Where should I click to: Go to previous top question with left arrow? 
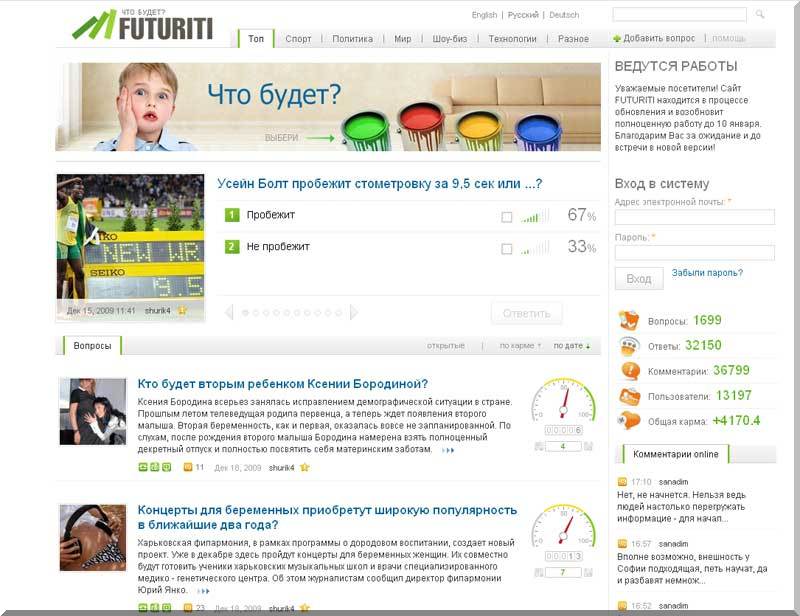tap(229, 312)
